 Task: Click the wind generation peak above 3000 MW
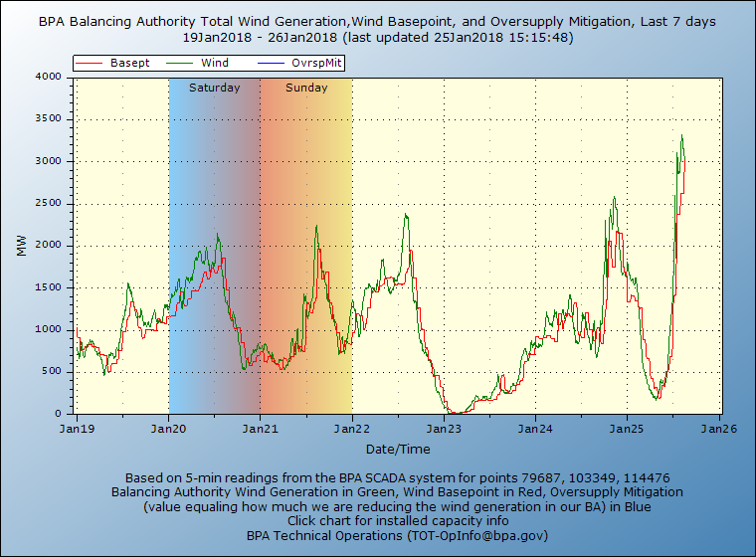click(681, 138)
